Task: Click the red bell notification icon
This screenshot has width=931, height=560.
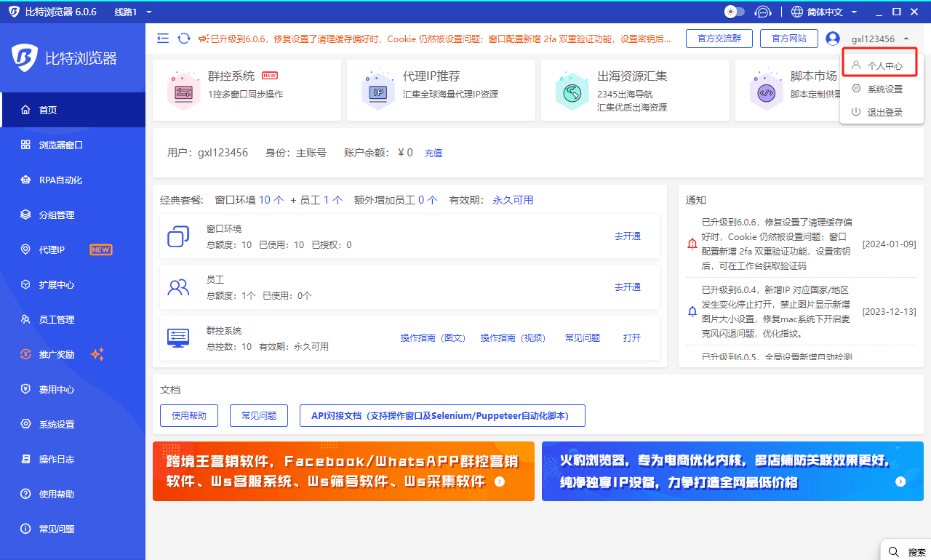Action: pyautogui.click(x=692, y=244)
